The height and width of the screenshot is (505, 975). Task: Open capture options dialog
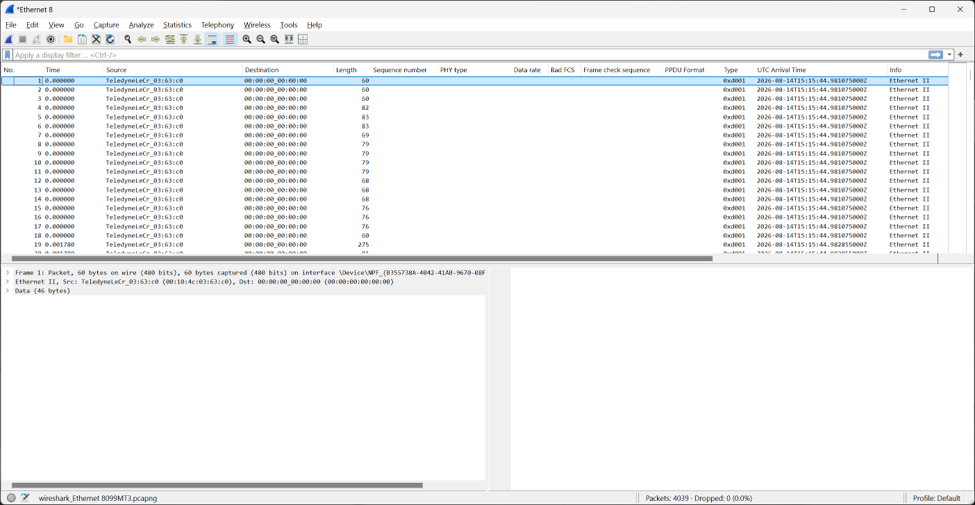tap(50, 39)
